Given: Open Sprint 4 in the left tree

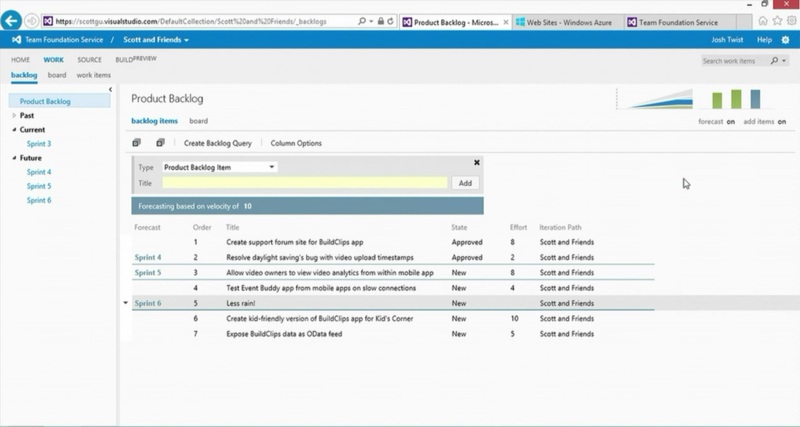Looking at the screenshot, I should pos(39,172).
